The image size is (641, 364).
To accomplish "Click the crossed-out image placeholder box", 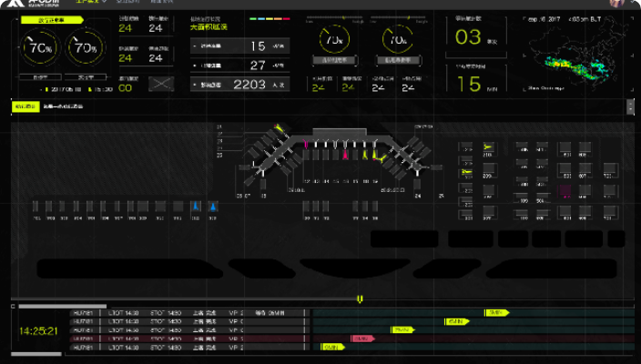I will pos(161,84).
